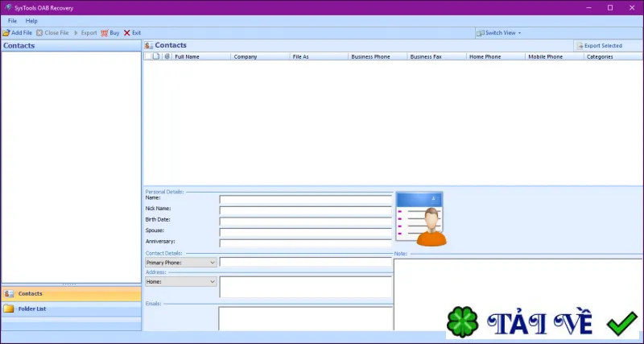Click the Switch View label
Screen dimensions: 644x344
pos(500,33)
